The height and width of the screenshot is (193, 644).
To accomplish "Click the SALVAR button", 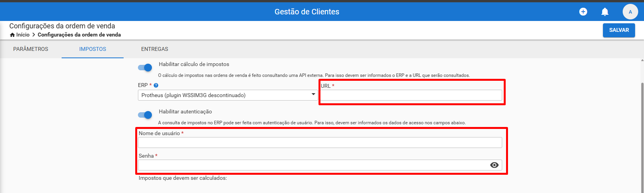I will 619,30.
